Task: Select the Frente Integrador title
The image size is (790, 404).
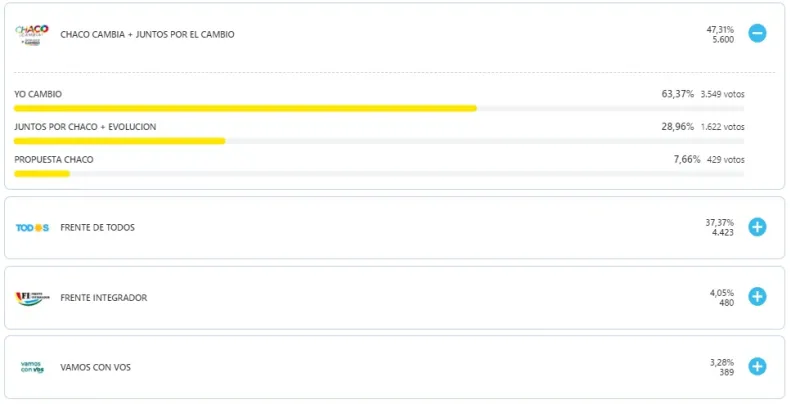Action: [103, 298]
